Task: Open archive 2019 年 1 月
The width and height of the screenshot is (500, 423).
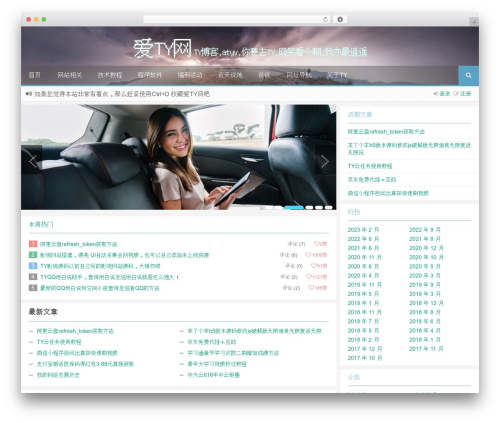Action: coord(363,303)
